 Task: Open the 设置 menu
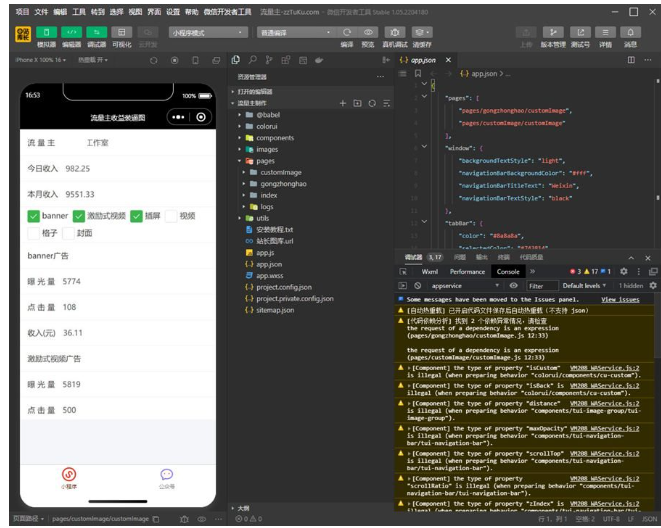coord(173,12)
